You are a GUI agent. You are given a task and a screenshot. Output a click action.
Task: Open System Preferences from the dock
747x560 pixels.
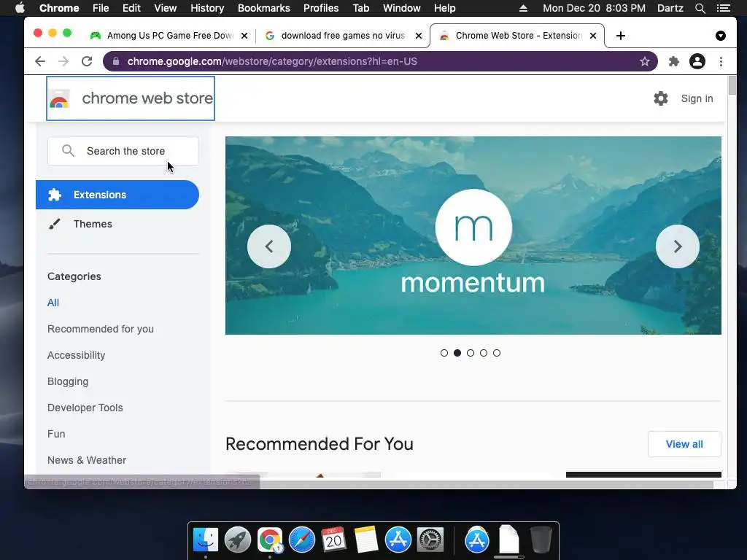coord(430,540)
